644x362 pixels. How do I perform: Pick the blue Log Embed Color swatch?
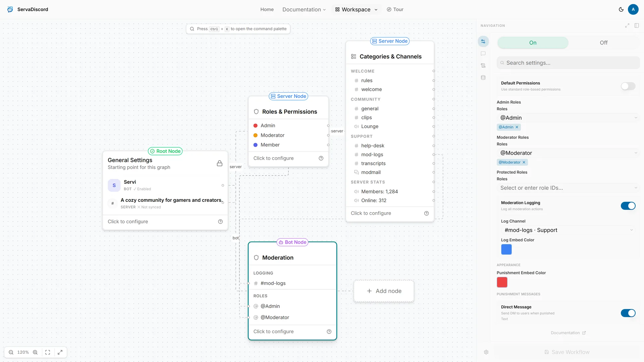(x=506, y=249)
